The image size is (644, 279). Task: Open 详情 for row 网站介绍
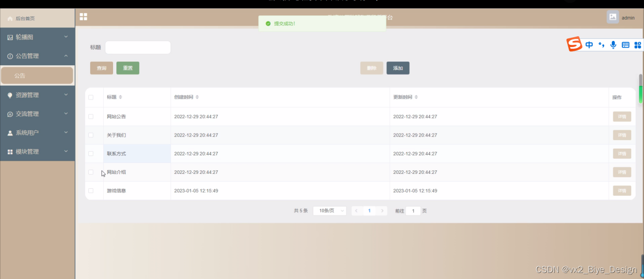pos(622,172)
